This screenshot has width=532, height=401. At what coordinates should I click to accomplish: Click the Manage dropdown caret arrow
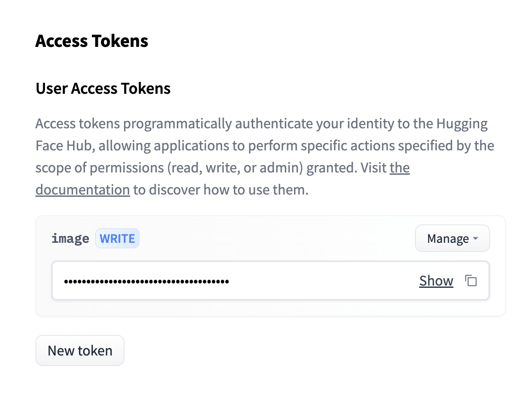475,239
